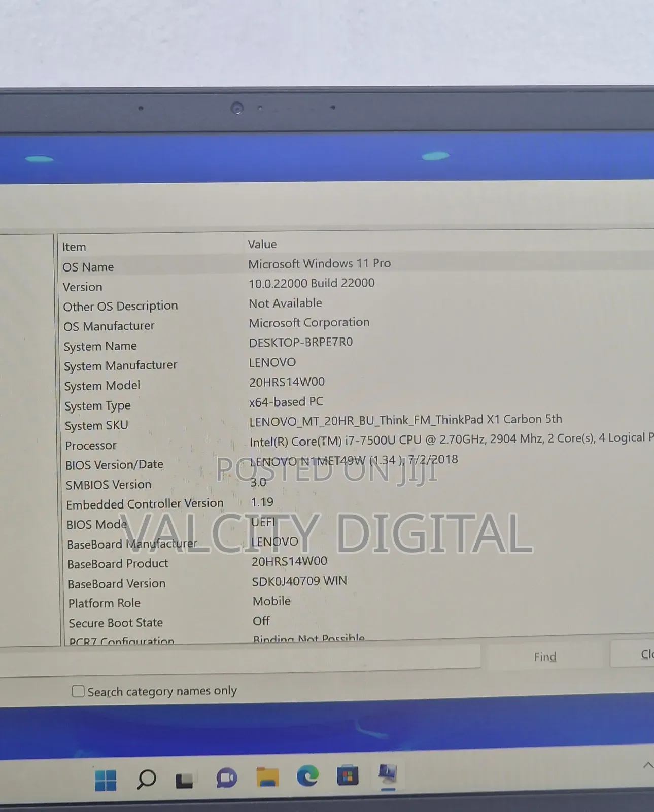
Task: Click Secure Boot value Off
Action: (261, 621)
